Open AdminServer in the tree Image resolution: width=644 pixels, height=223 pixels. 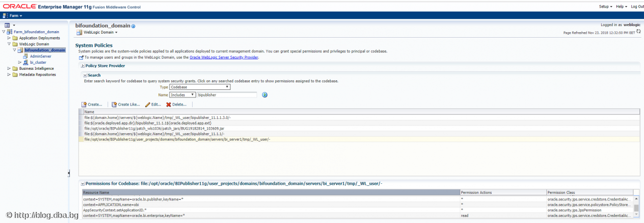pyautogui.click(x=41, y=56)
